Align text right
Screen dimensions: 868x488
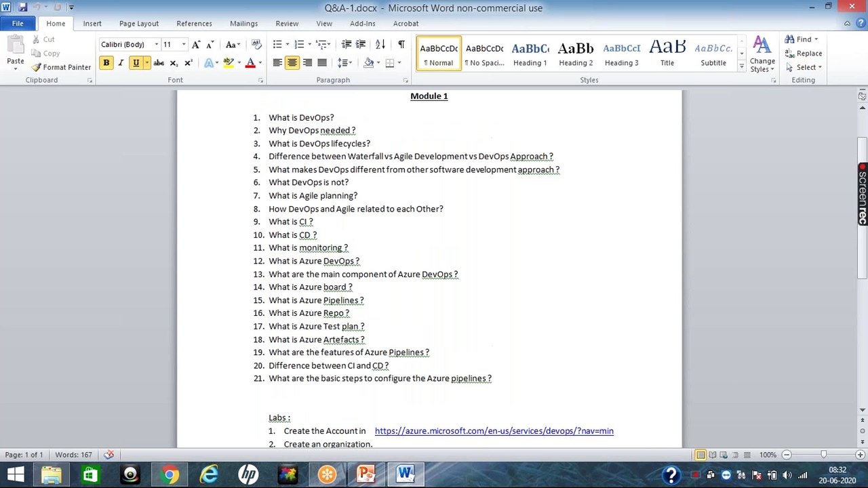pyautogui.click(x=307, y=63)
